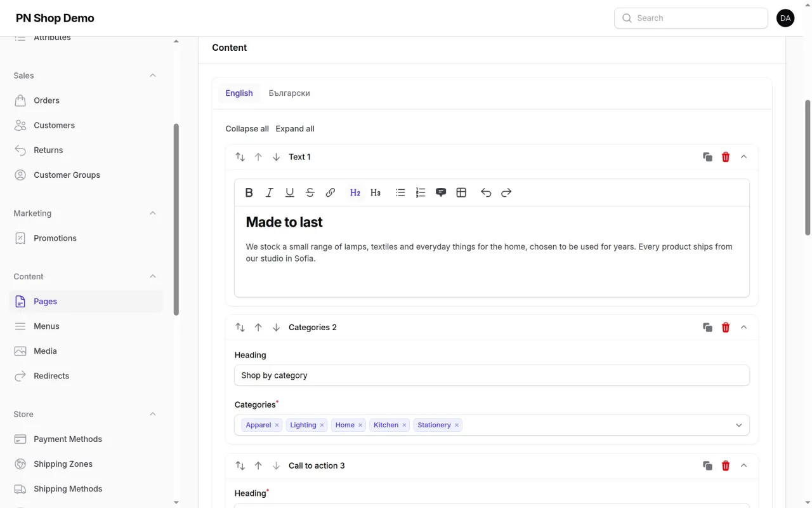Reorder handle of Categories 2 block
The image size is (812, 508).
(x=240, y=327)
